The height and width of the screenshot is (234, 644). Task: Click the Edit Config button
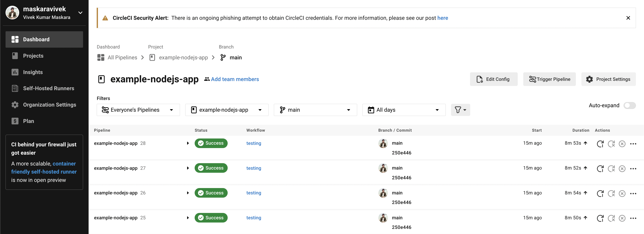click(x=493, y=79)
